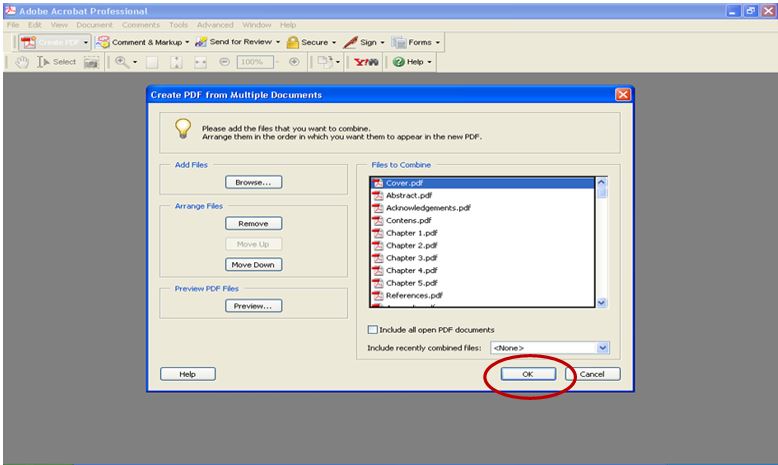This screenshot has height=465, width=778.
Task: Click the Send for Review icon
Action: 201,42
